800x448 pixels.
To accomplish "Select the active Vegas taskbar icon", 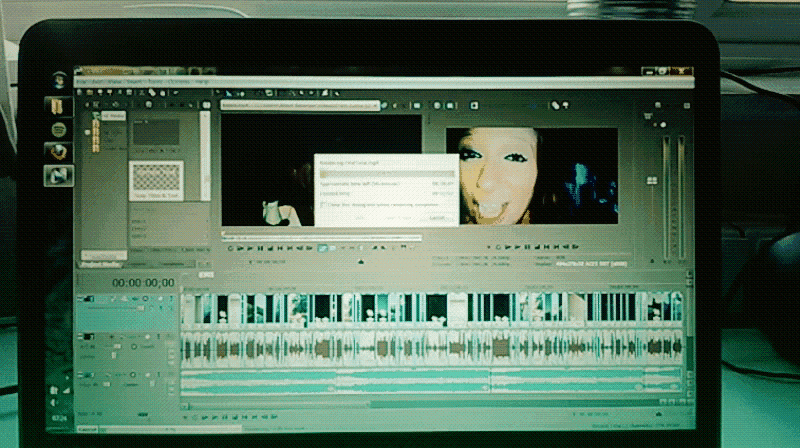I will click(58, 176).
